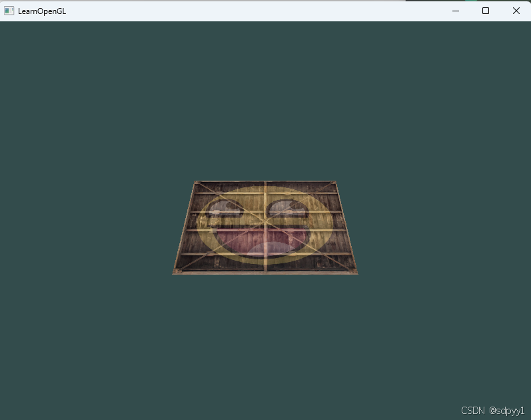This screenshot has width=531, height=420.
Task: Close the LearnOpenGL window
Action: [516, 11]
